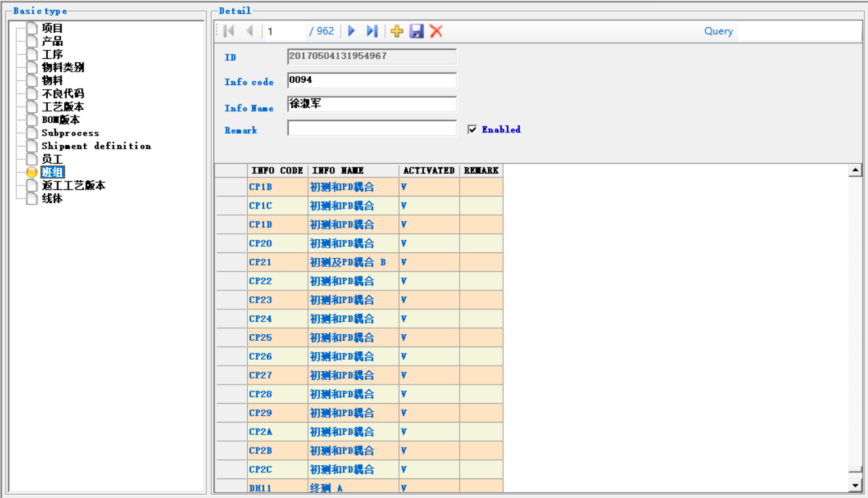The image size is (868, 498).
Task: Open Shipment definition in the tree
Action: (x=96, y=146)
